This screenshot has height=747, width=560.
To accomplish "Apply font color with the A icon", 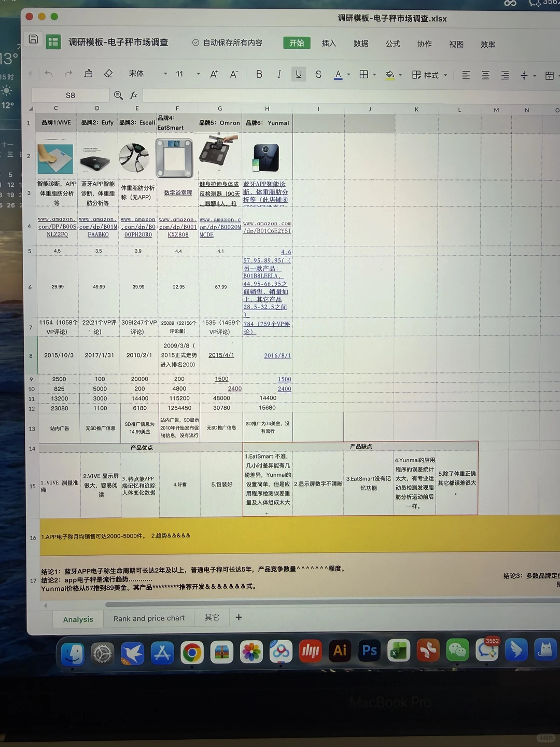I will (338, 75).
